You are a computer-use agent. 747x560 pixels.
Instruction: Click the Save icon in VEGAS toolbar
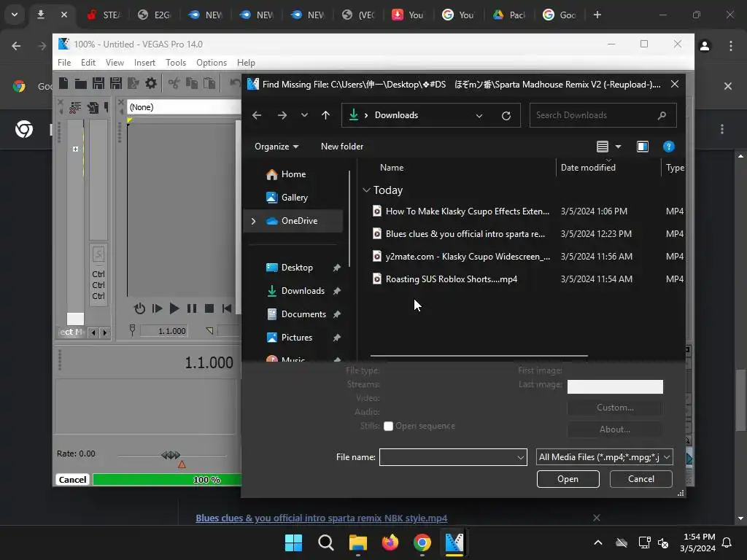98,83
